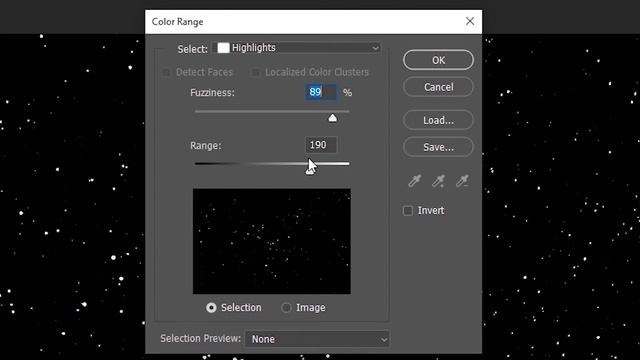Image resolution: width=640 pixels, height=360 pixels.
Task: Select the Subtract from Sample eyedropper
Action: (x=462, y=181)
